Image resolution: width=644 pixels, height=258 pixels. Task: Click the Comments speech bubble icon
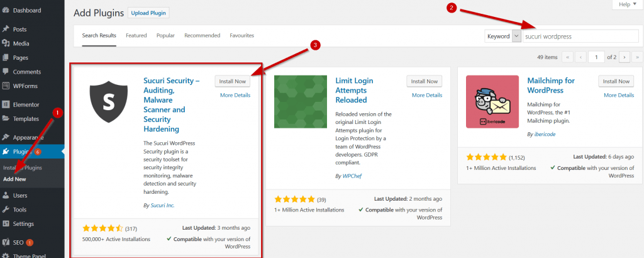[x=6, y=72]
